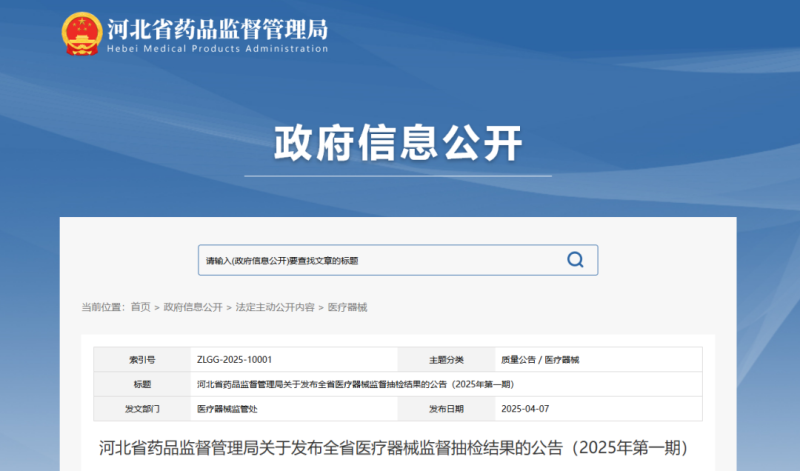
Task: Go to 首页 in the breadcrumb
Action: coord(140,307)
